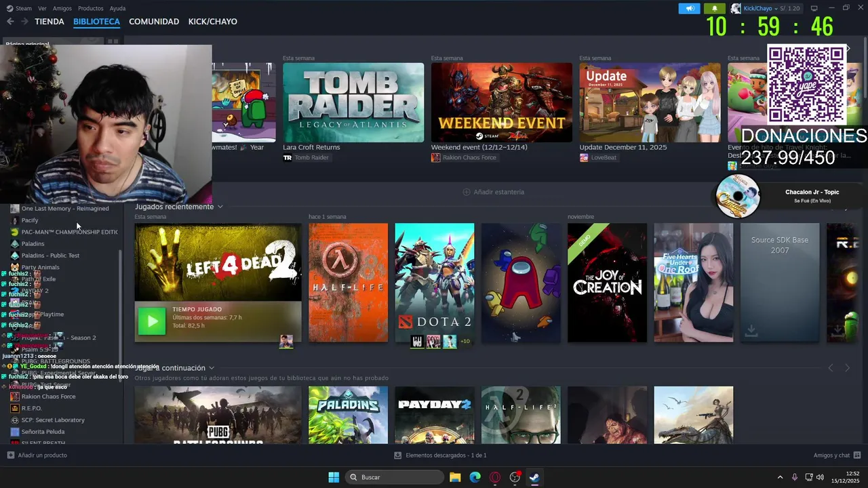The image size is (868, 488).
Task: Click the download icon on Source SDK Base 2007
Action: click(x=751, y=330)
